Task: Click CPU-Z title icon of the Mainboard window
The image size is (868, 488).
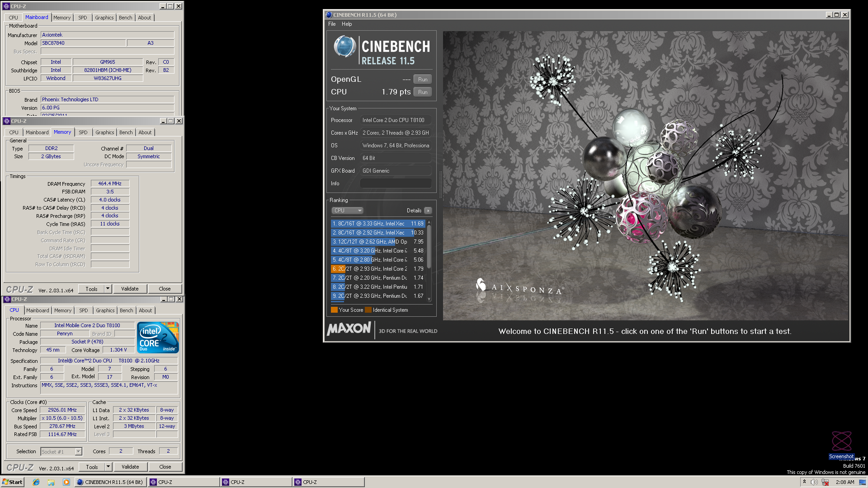Action: (x=6, y=6)
